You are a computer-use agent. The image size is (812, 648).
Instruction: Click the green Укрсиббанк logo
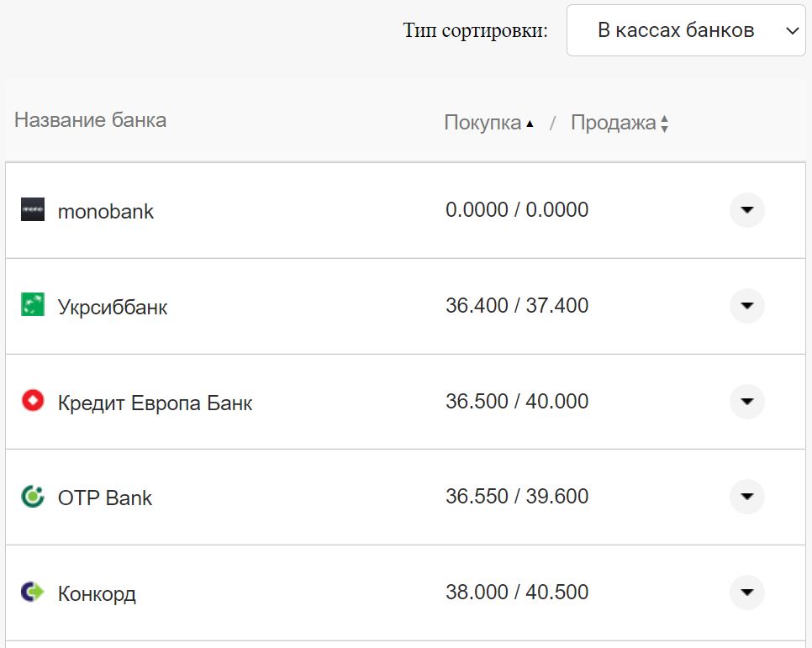pos(34,306)
